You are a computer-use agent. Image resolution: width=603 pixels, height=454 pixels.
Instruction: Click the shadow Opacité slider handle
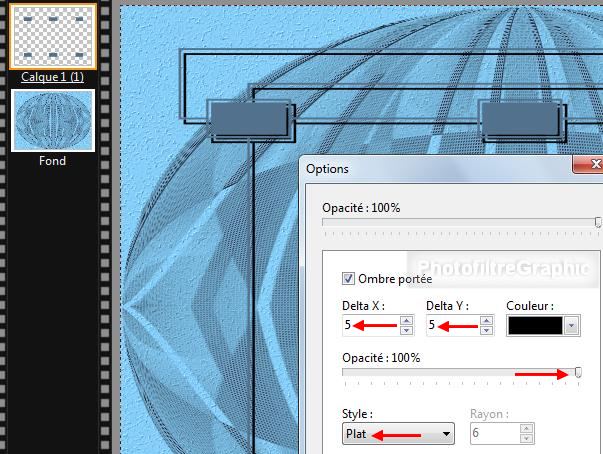pyautogui.click(x=578, y=373)
